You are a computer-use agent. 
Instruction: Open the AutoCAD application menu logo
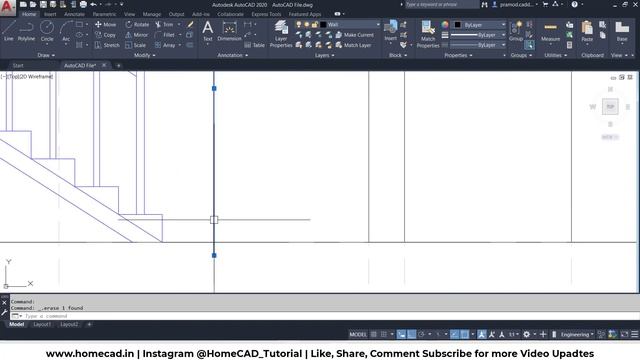click(x=7, y=7)
